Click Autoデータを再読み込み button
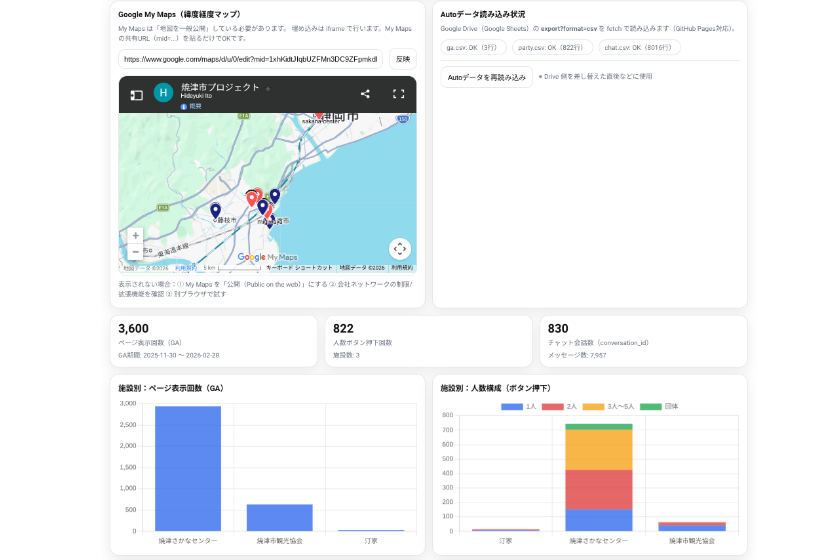Image resolution: width=840 pixels, height=560 pixels. click(x=486, y=77)
